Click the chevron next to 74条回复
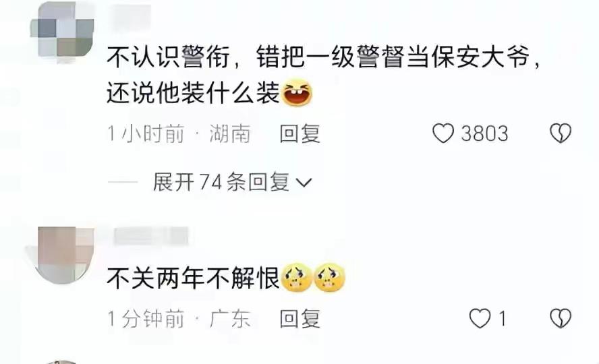This screenshot has height=364, width=599. pyautogui.click(x=304, y=183)
